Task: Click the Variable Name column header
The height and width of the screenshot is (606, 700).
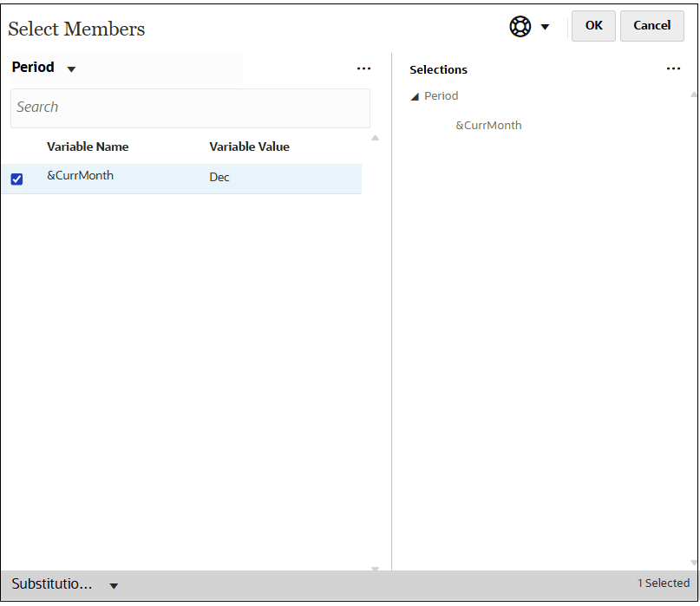Action: click(x=88, y=147)
